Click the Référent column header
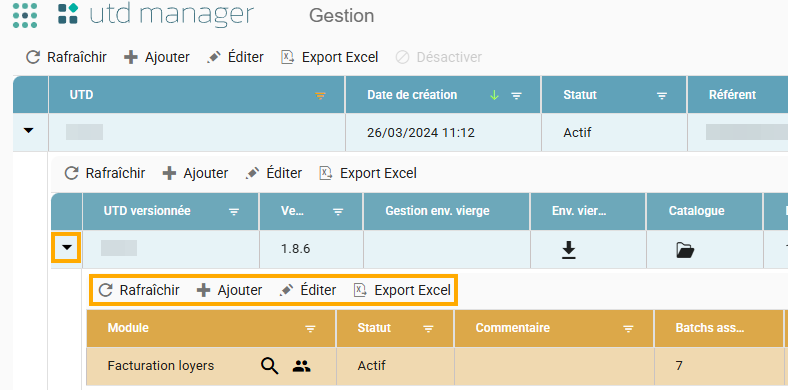788x390 pixels. tap(732, 95)
